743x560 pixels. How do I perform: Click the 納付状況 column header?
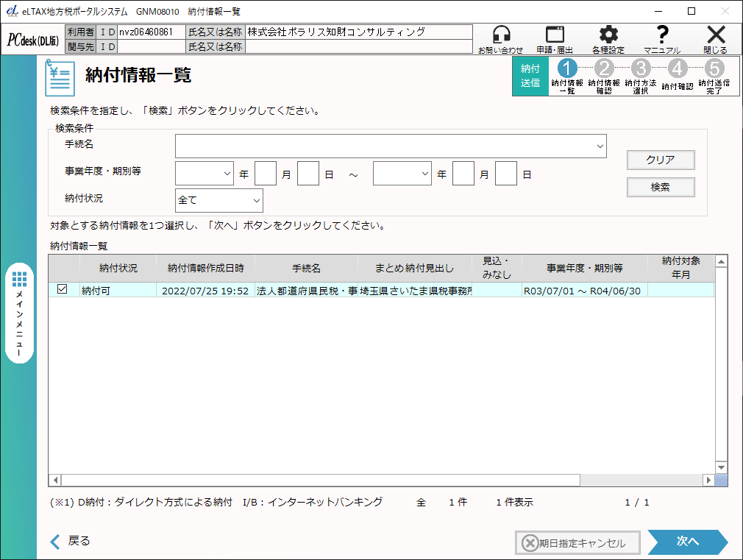tap(118, 268)
